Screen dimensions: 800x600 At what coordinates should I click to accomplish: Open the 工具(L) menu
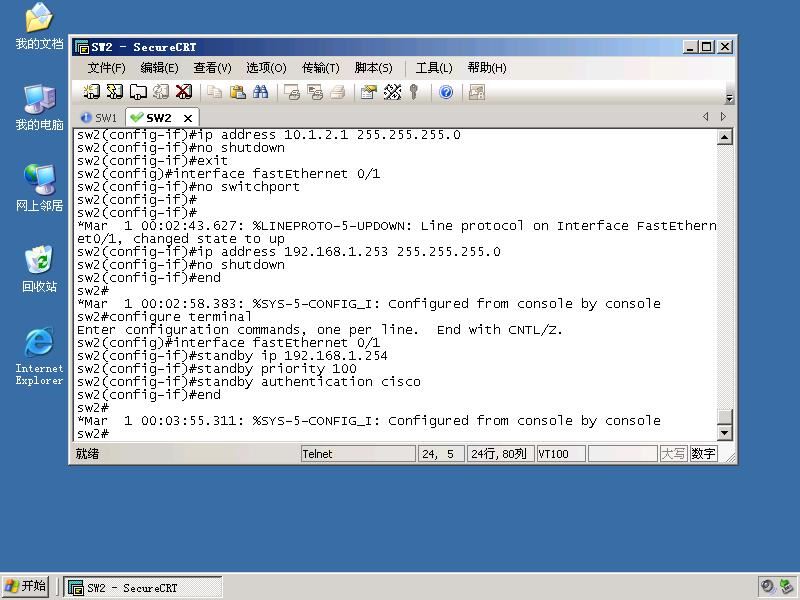[434, 68]
